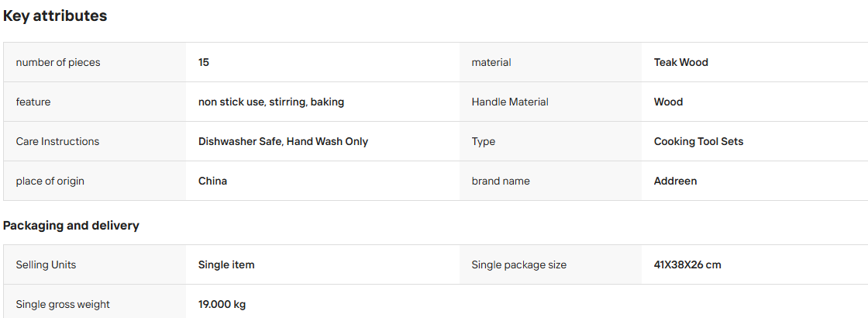The image size is (868, 318).
Task: Click the place of origin label
Action: pyautogui.click(x=50, y=181)
